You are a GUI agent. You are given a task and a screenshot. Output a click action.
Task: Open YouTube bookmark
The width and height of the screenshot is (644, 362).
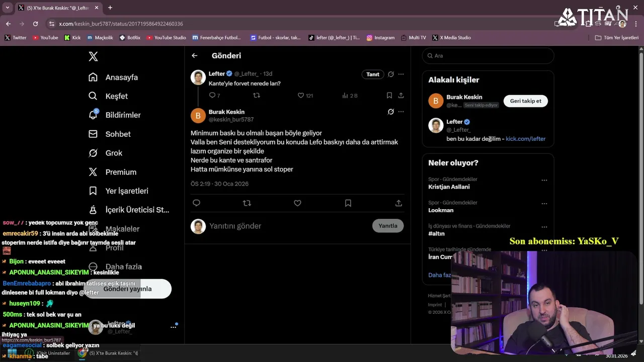point(45,38)
